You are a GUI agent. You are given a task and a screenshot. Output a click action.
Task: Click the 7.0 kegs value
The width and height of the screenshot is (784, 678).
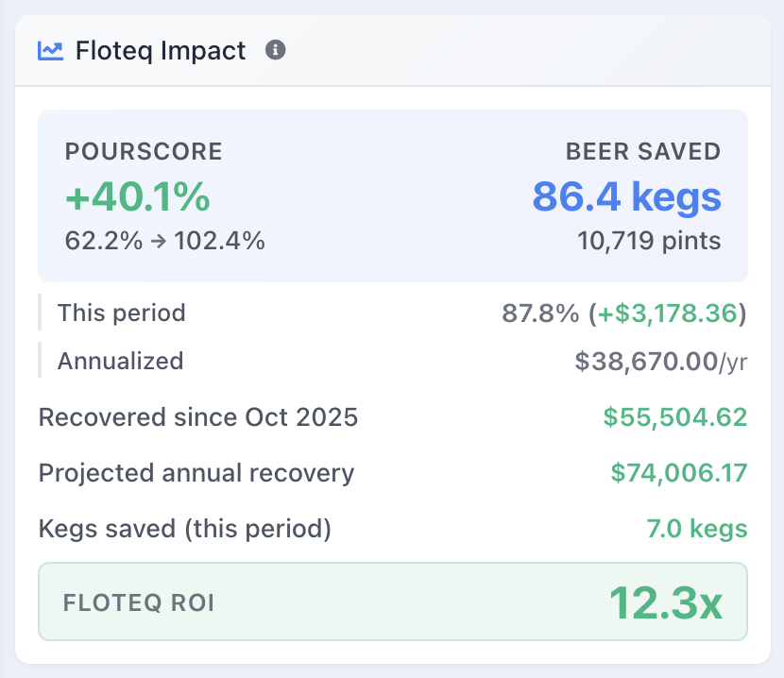pyautogui.click(x=697, y=529)
